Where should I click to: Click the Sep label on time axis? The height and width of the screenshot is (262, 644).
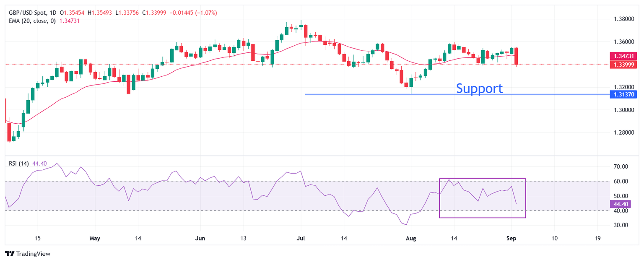(511, 238)
